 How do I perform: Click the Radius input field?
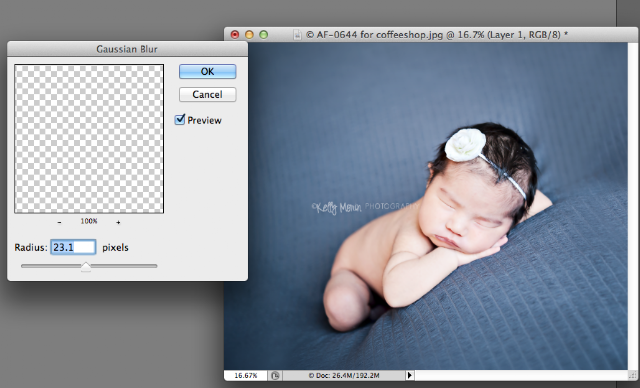(x=73, y=247)
